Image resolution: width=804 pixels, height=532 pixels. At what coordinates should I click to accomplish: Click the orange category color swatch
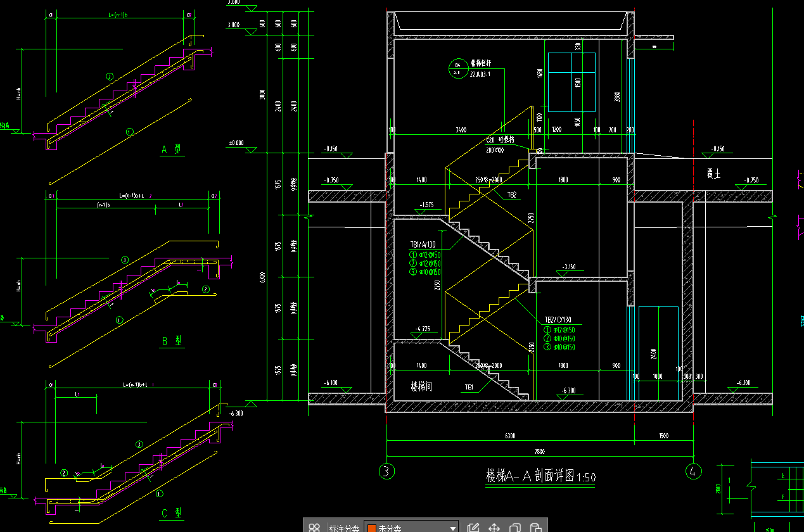click(372, 528)
